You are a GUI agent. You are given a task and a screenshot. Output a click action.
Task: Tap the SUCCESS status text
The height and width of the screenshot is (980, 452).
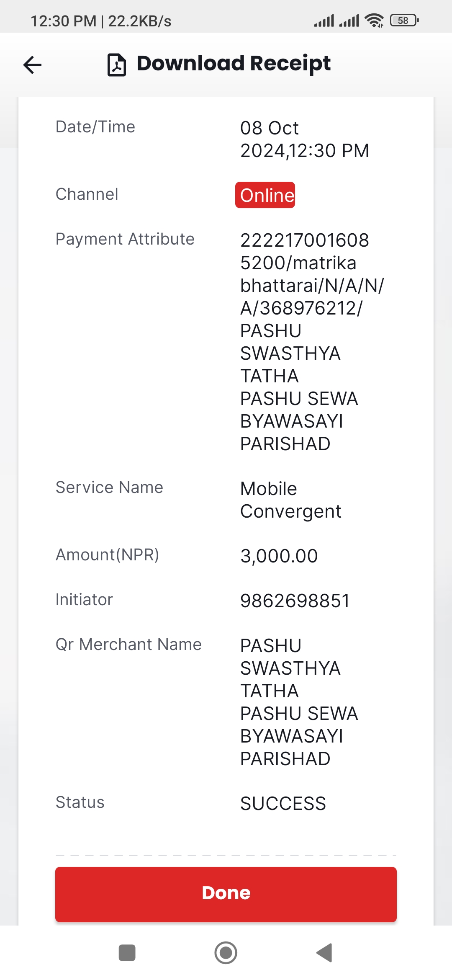click(283, 803)
